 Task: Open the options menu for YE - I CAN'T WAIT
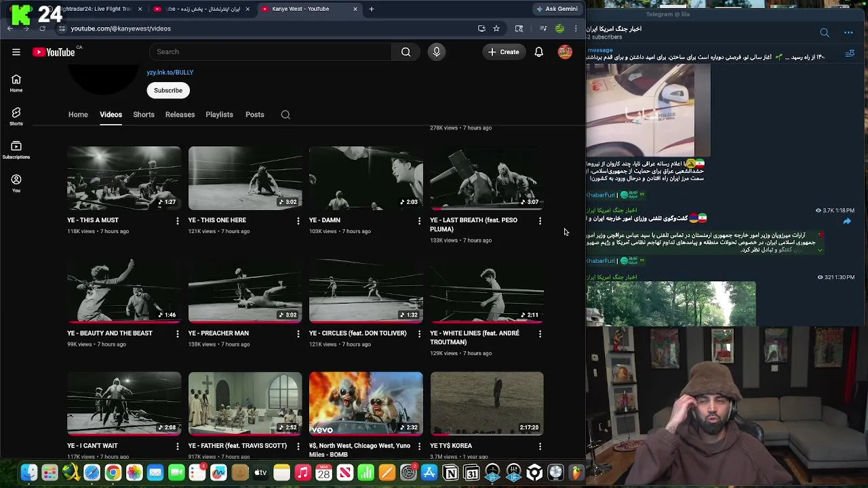click(178, 447)
